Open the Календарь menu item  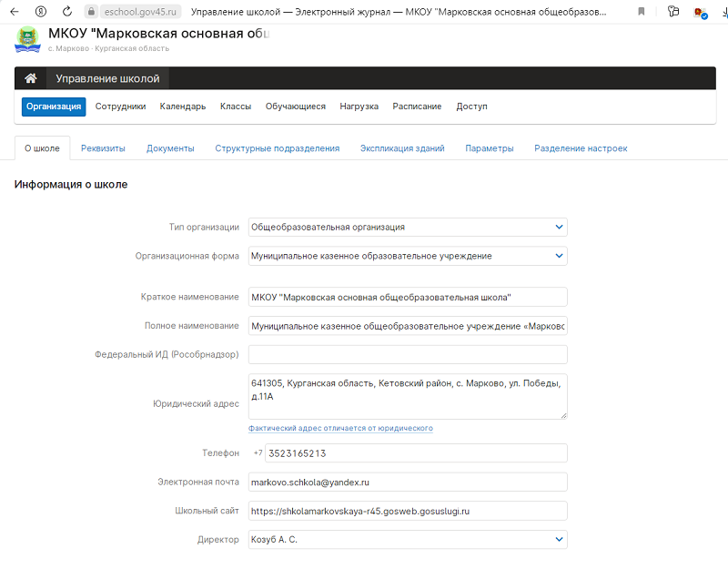[183, 107]
